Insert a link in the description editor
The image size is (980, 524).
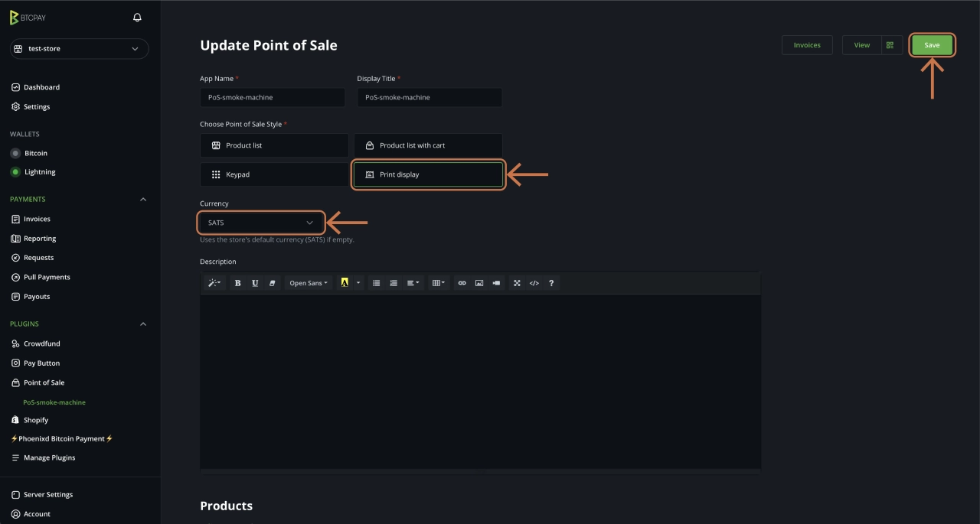click(462, 283)
